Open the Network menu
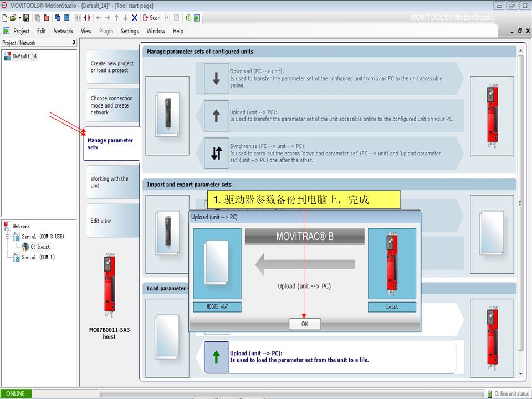 (x=63, y=31)
